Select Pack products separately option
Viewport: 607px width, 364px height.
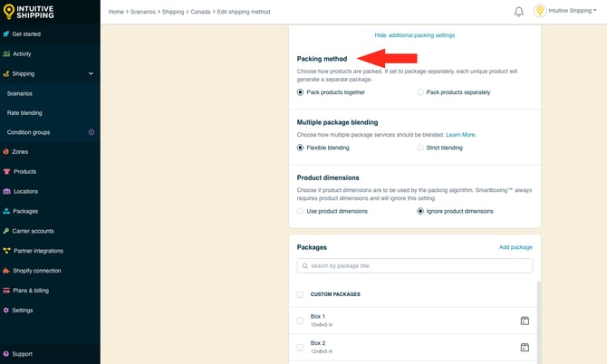pos(420,92)
